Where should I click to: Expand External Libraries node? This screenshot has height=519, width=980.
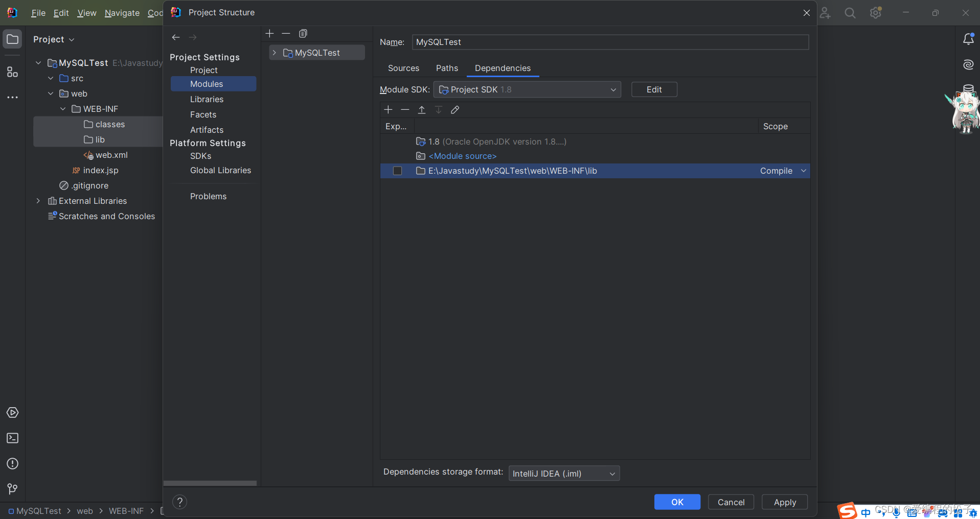38,201
